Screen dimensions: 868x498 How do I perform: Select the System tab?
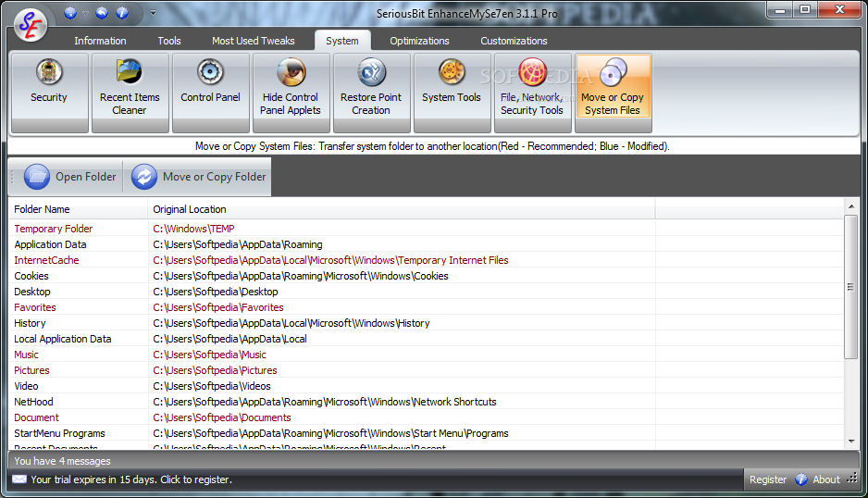pyautogui.click(x=342, y=41)
